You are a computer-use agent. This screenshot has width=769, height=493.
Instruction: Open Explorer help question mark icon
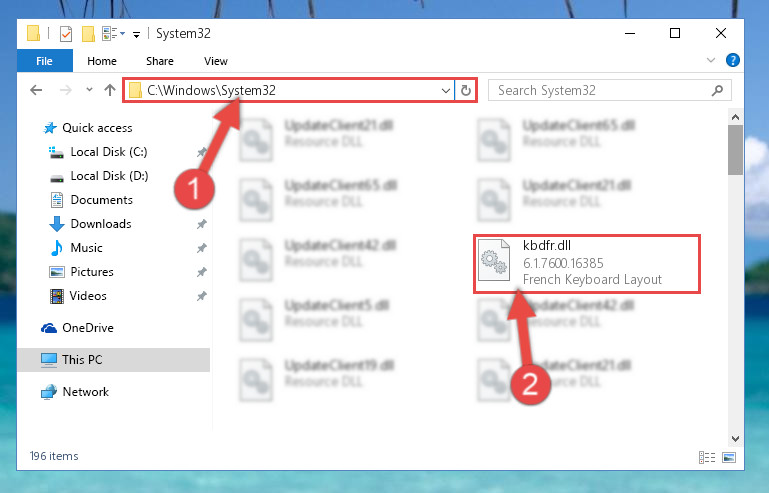point(732,60)
